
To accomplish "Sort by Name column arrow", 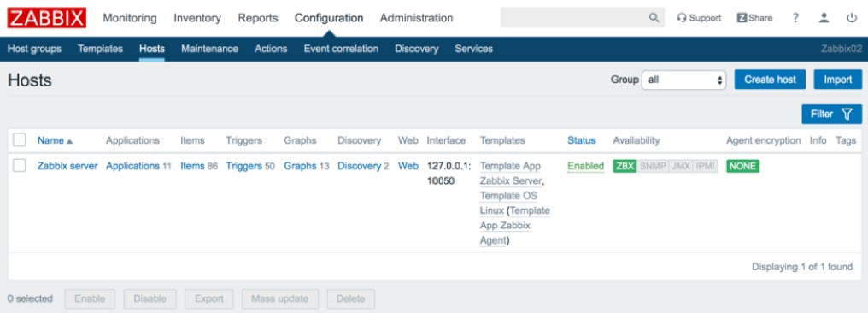I will tap(70, 141).
